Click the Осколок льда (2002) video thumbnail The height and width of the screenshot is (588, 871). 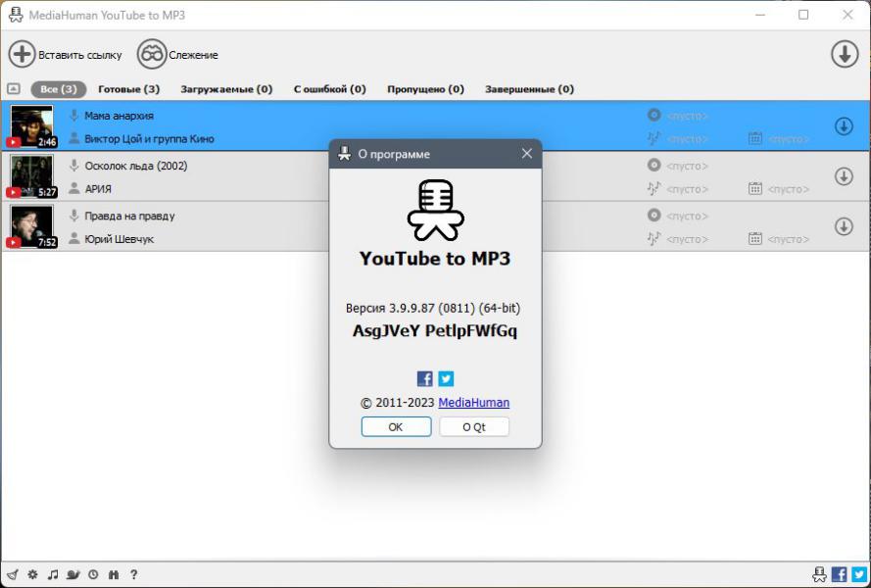click(31, 176)
